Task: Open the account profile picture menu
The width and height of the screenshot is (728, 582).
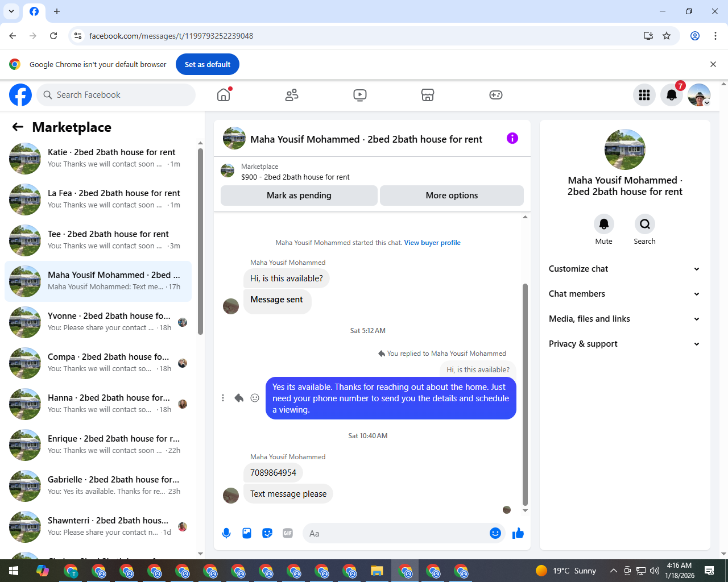Action: [699, 95]
